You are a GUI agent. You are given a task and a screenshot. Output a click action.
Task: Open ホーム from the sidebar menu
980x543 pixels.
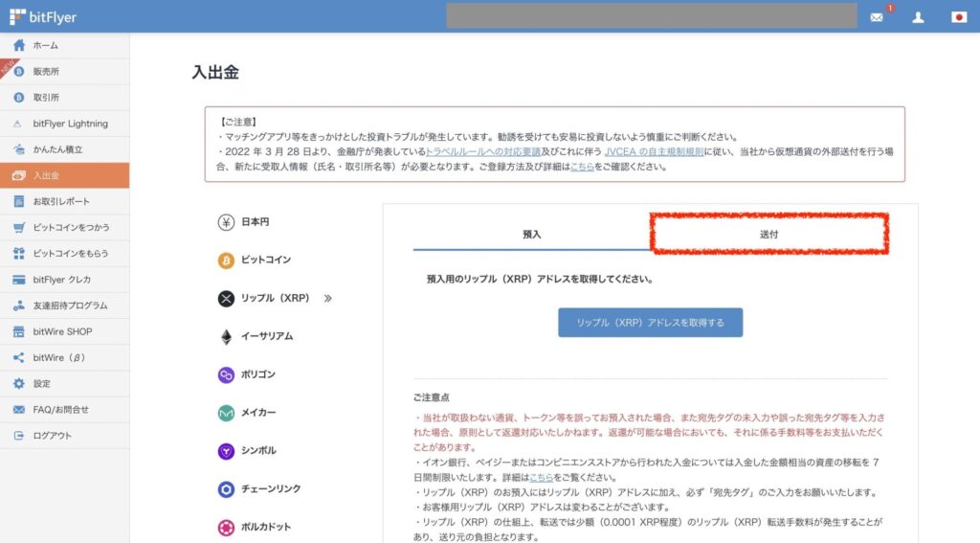(x=65, y=45)
